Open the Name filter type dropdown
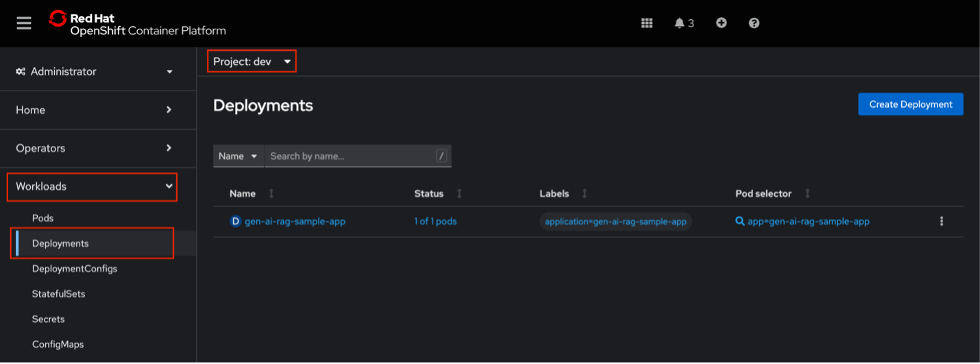This screenshot has width=980, height=364. click(238, 156)
